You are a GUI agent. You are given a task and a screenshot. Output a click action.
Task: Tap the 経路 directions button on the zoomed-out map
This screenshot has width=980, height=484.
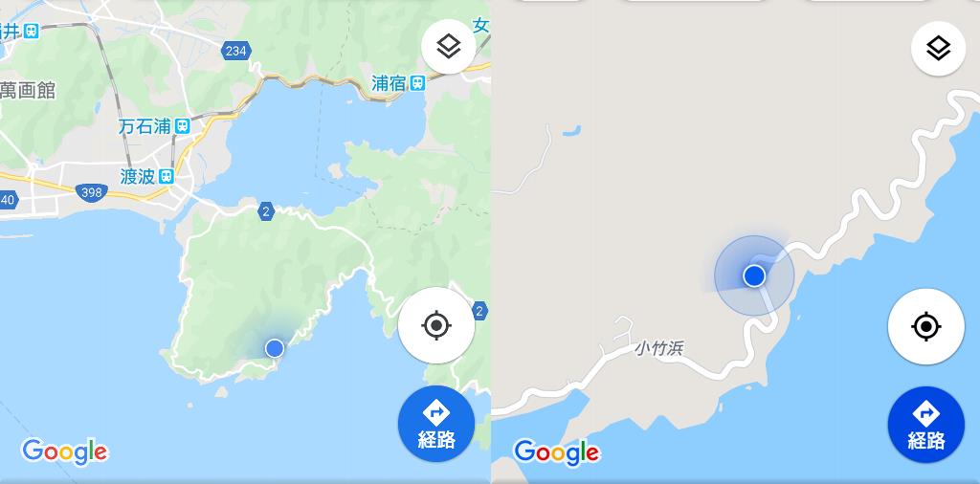pyautogui.click(x=436, y=424)
